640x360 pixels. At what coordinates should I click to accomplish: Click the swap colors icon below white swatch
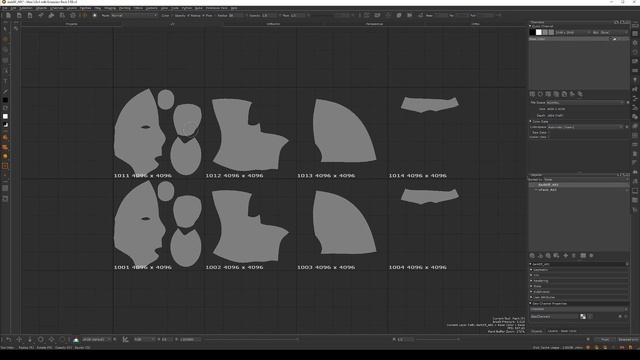[x=5, y=125]
